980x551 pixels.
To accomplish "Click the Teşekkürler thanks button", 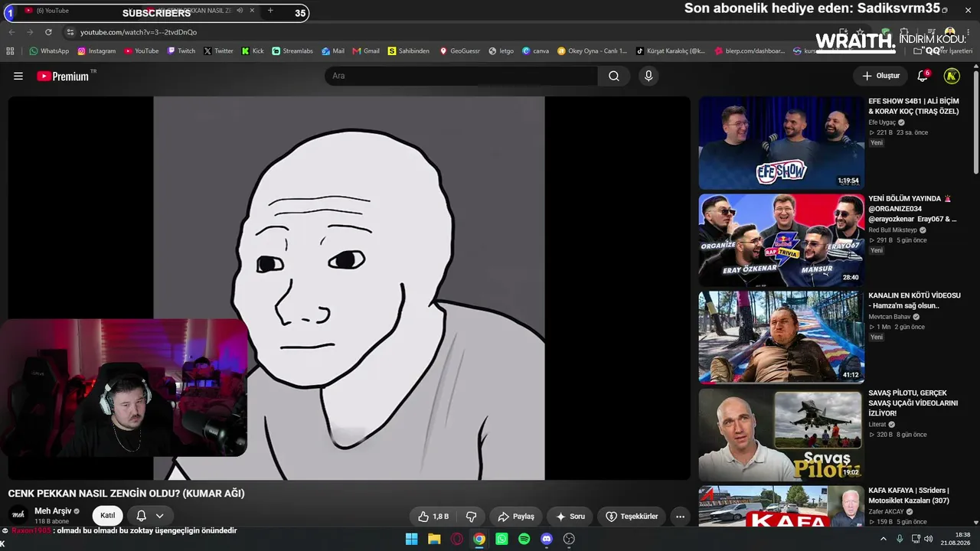I will [x=632, y=517].
